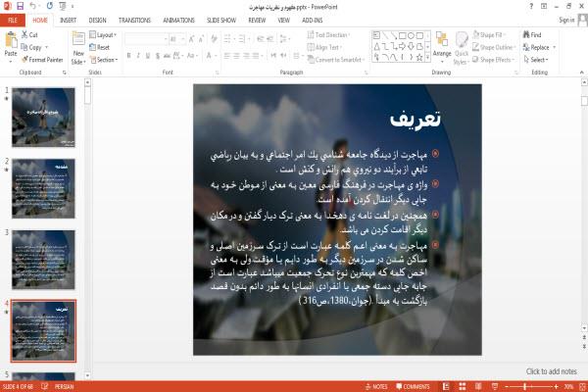Start Slide Show from status bar
588x392 pixels.
tap(495, 386)
